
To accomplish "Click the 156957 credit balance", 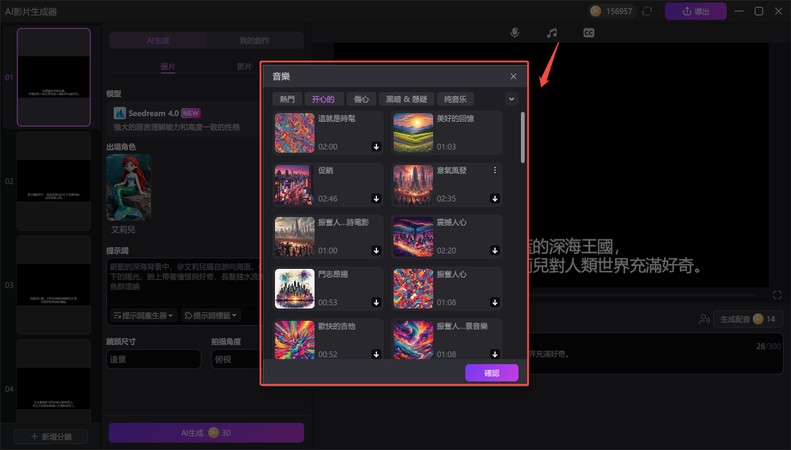I will 619,11.
